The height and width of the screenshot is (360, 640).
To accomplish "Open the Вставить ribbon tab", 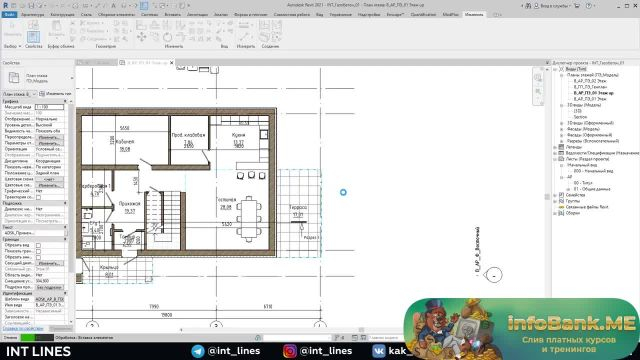I will click(172, 14).
